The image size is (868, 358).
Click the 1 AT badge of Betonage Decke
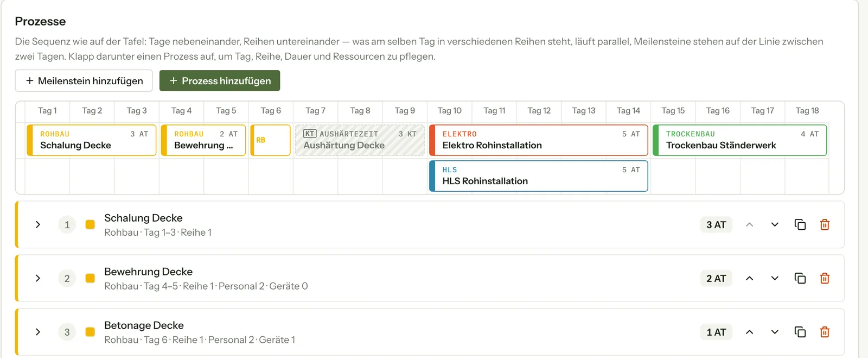[x=716, y=332]
